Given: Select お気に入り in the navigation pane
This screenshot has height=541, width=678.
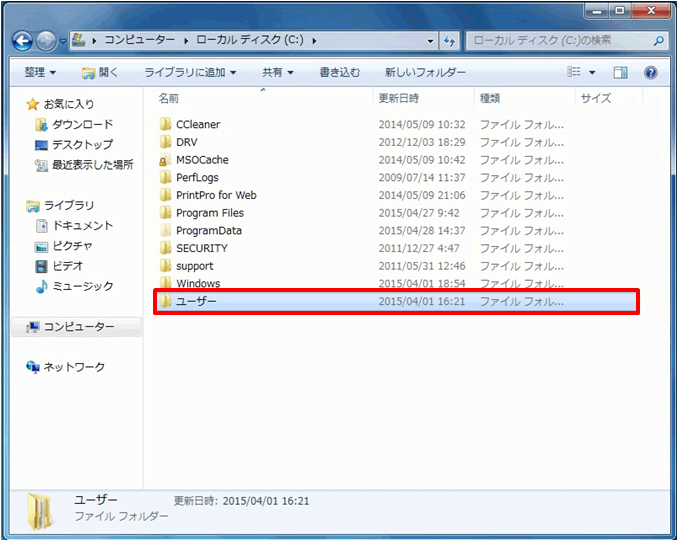Looking at the screenshot, I should click(x=68, y=104).
